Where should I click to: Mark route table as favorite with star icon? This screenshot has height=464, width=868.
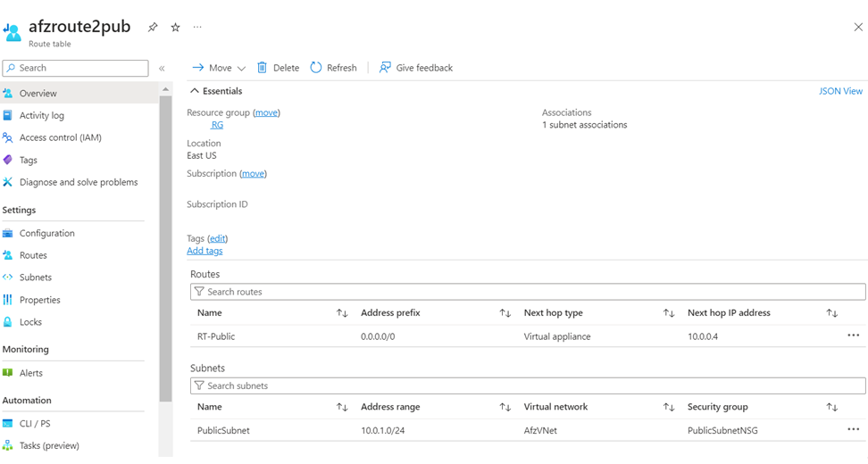tap(175, 28)
